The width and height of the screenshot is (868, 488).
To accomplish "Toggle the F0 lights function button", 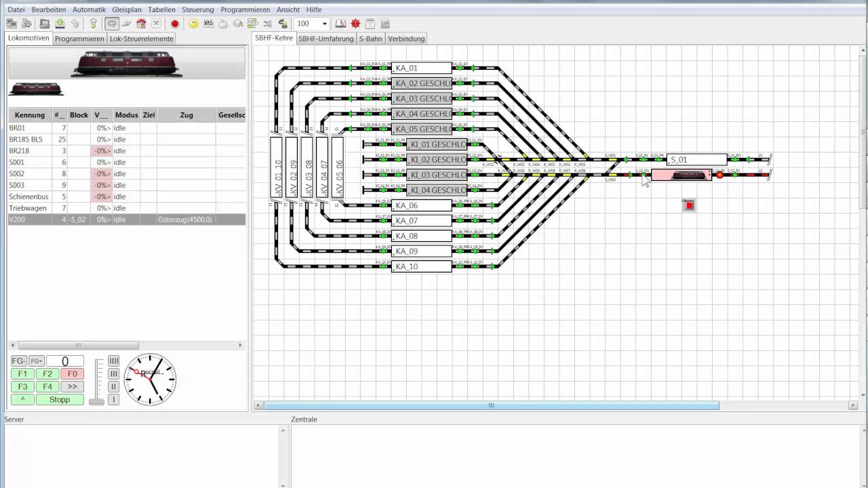I will tap(73, 373).
